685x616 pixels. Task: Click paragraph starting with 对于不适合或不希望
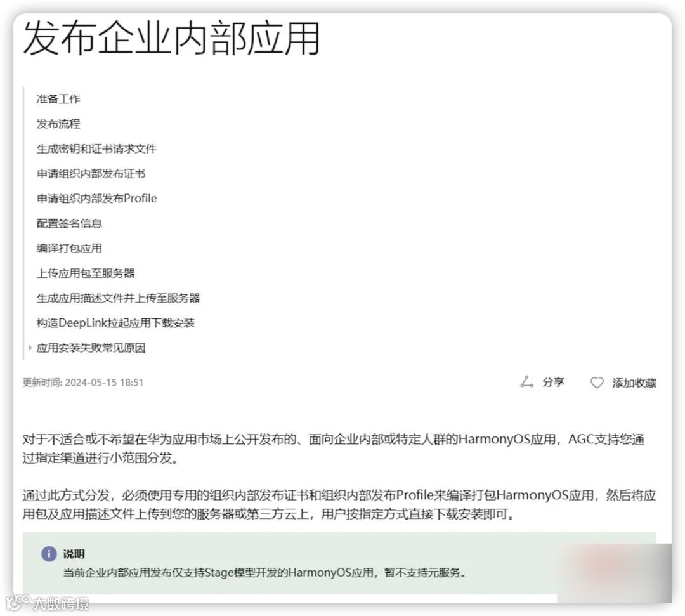click(x=334, y=449)
